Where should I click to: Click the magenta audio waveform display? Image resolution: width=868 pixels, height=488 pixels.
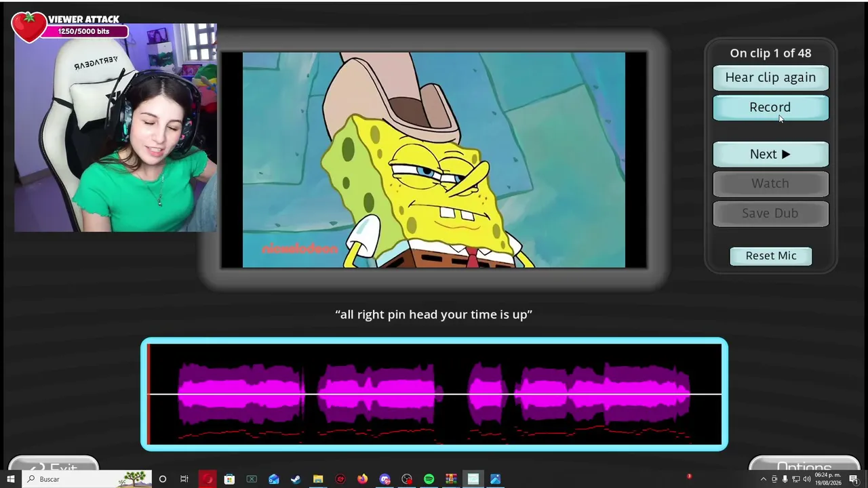coord(434,394)
